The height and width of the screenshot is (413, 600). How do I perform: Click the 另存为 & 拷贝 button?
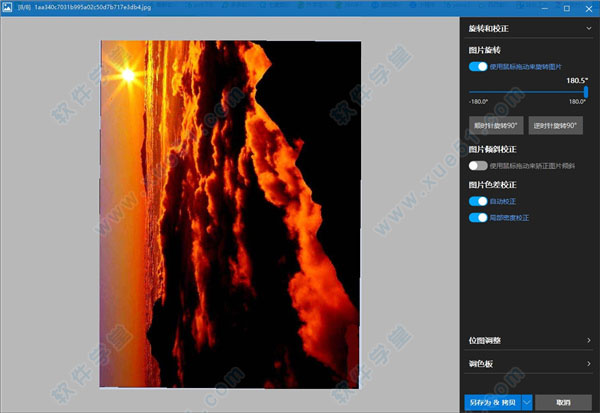coord(492,402)
